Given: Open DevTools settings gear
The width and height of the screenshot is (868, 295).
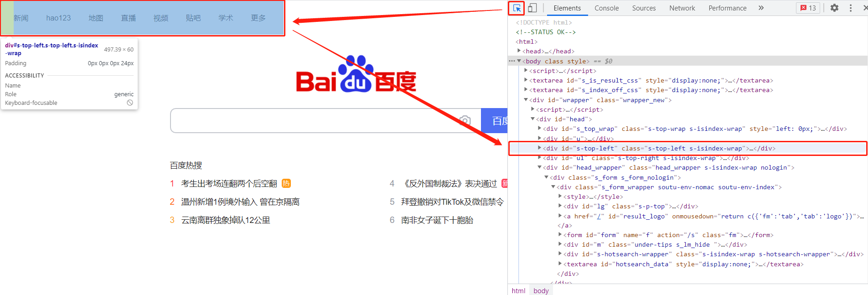Looking at the screenshot, I should point(834,8).
